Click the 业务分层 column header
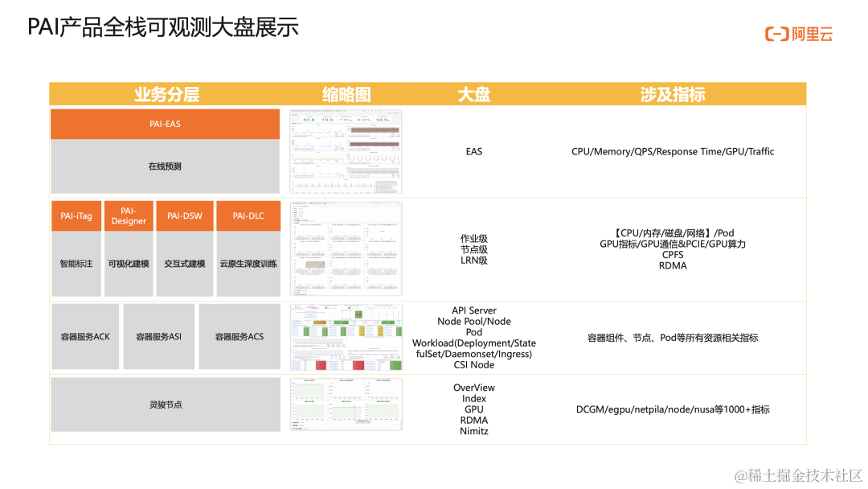Viewport: 868px width, 489px height. tap(166, 95)
